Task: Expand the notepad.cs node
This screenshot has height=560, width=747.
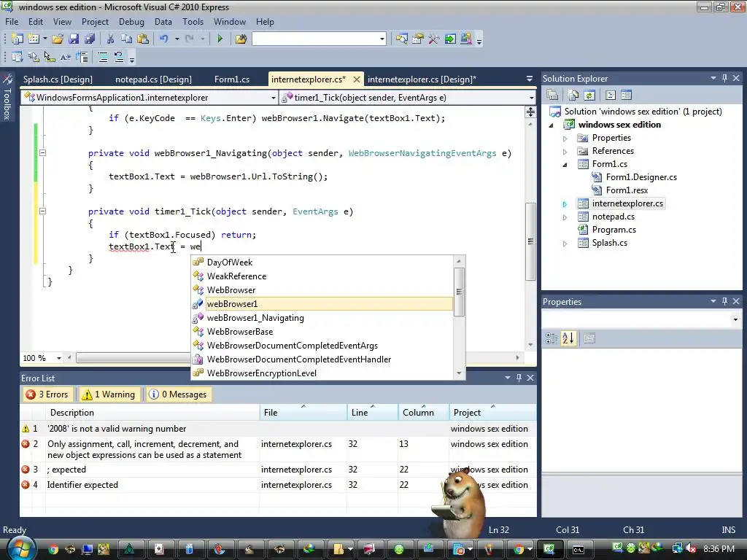Action: point(565,217)
